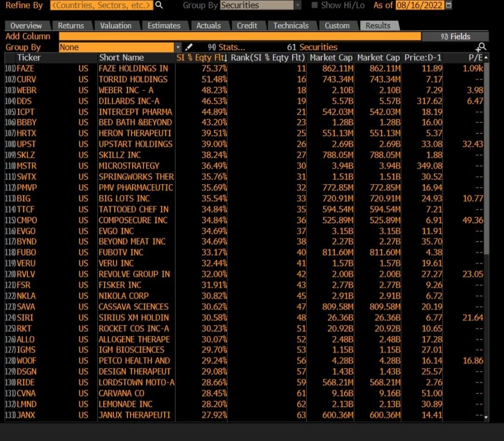Select the 114) TTCF ticker
The height and width of the screenshot is (441, 504).
25,210
